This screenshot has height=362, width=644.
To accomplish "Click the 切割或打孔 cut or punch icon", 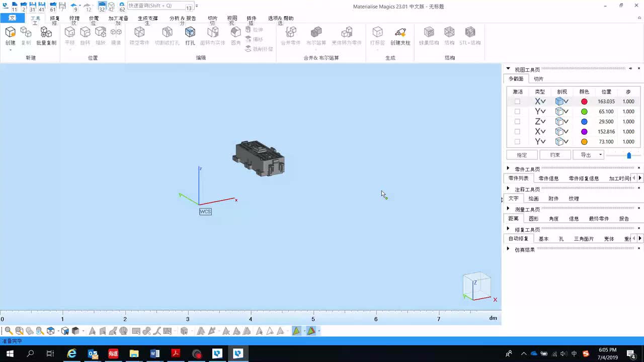I will (167, 33).
